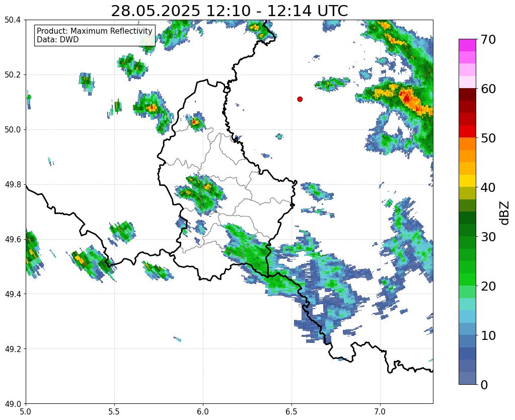Click the 60 colorbar tick label
The image size is (515, 420).
click(x=488, y=89)
